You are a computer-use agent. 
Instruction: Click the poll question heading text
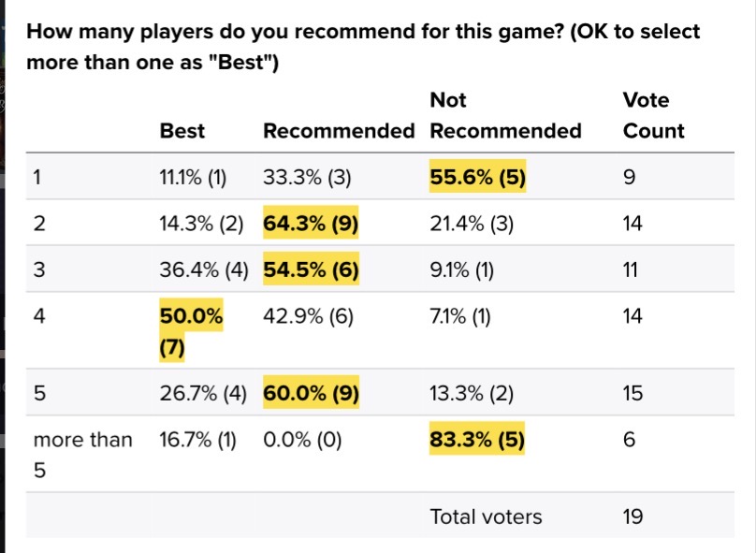pos(363,47)
